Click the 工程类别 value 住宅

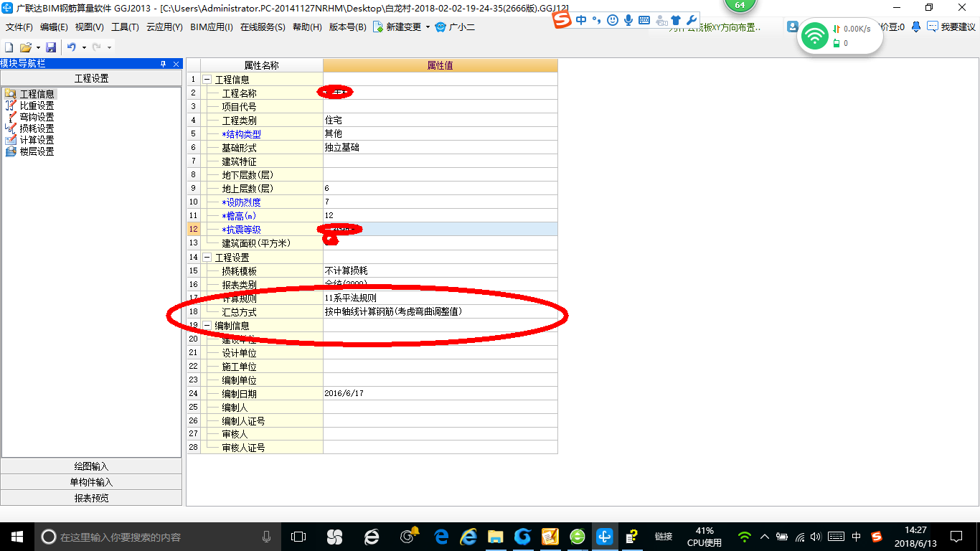click(440, 121)
